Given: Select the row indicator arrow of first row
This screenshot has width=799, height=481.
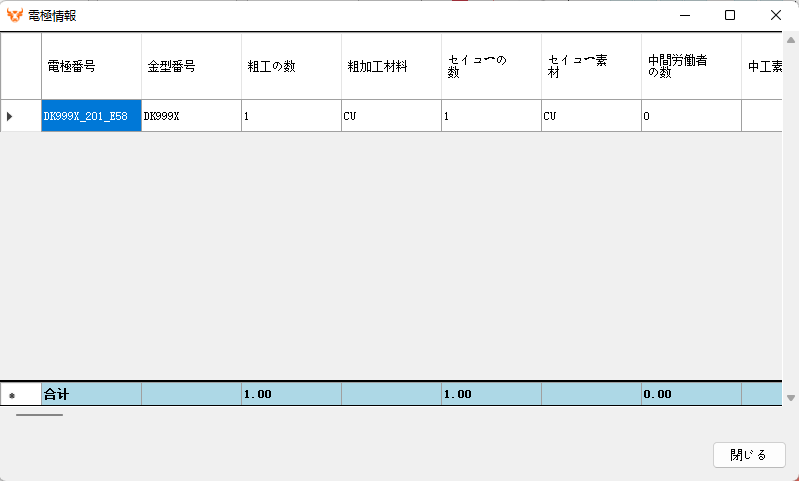Looking at the screenshot, I should point(10,116).
